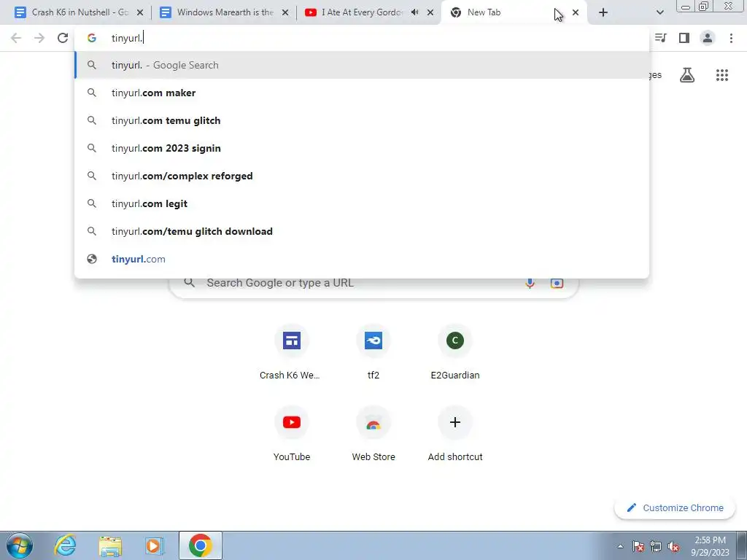Image resolution: width=747 pixels, height=560 pixels.
Task: Toggle the Chrome side panel icon
Action: 684,38
